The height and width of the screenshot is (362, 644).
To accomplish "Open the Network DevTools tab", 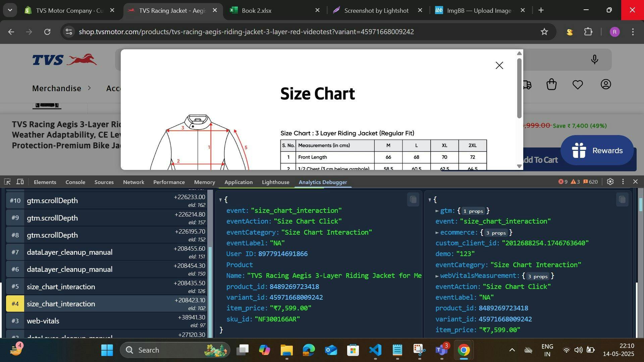I will point(133,182).
